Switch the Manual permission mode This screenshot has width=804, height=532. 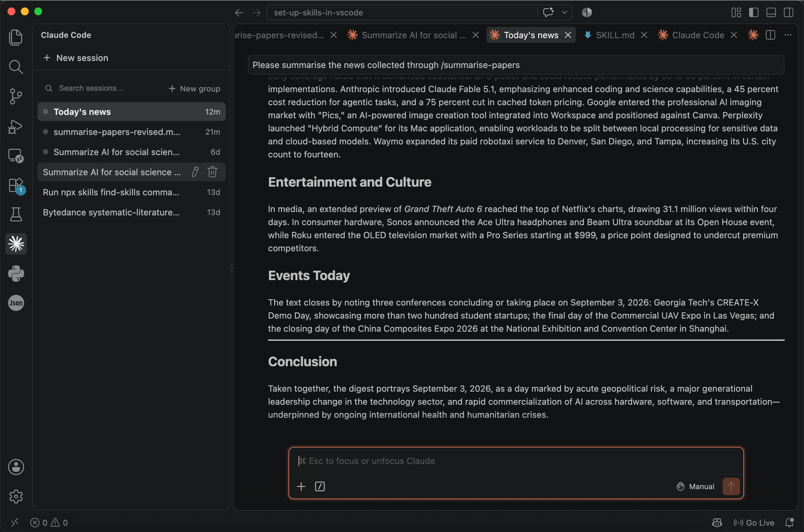click(695, 486)
